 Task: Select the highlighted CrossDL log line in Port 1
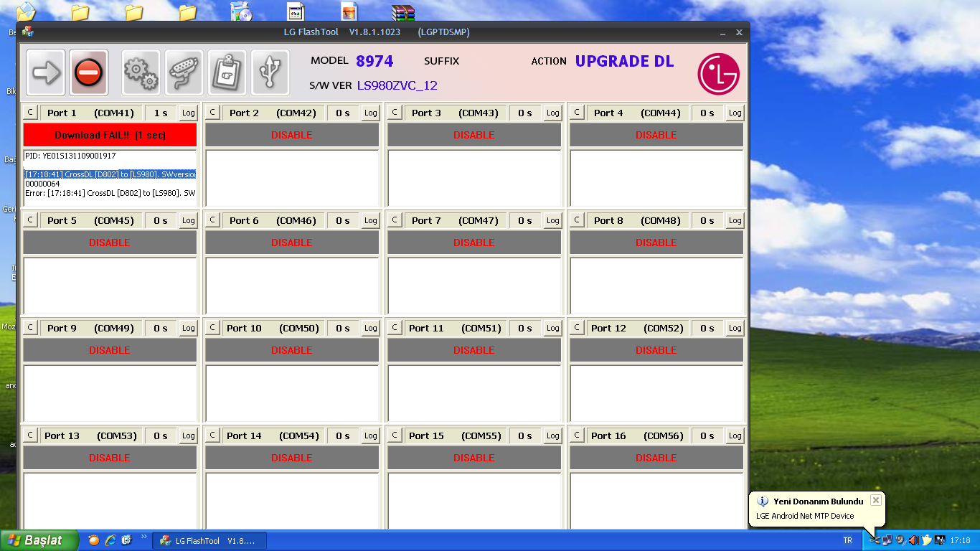pyautogui.click(x=110, y=174)
